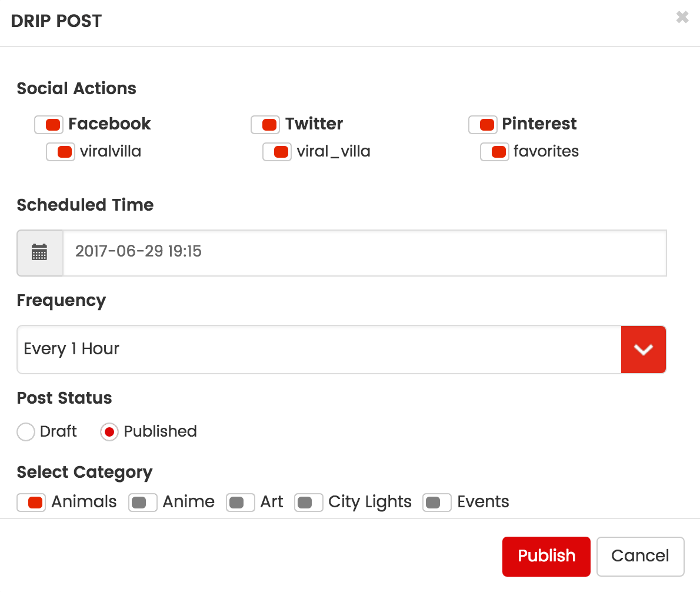
Task: Uncheck the Animals category
Action: (x=31, y=503)
